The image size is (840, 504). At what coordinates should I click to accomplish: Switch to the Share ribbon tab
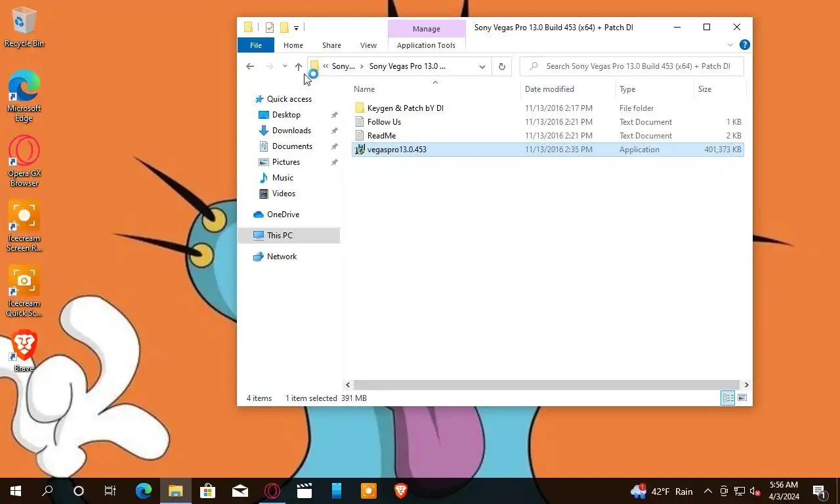pos(331,45)
